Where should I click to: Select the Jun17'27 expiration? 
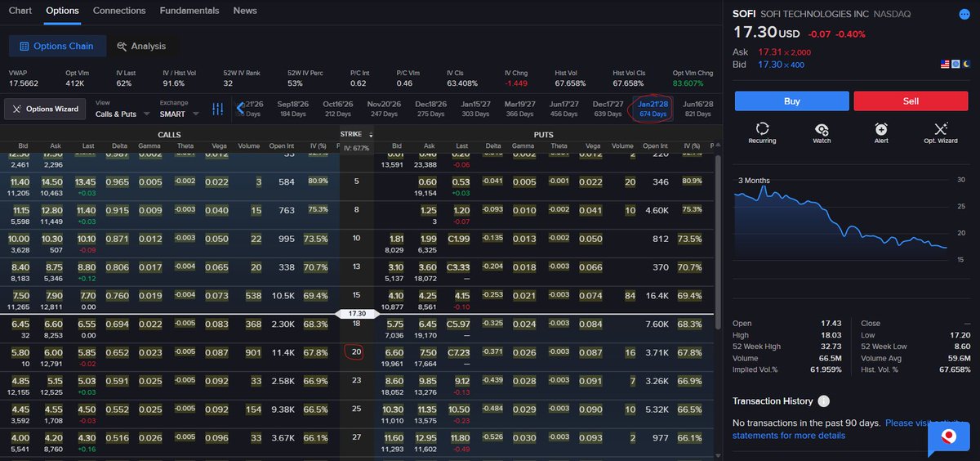click(x=564, y=109)
